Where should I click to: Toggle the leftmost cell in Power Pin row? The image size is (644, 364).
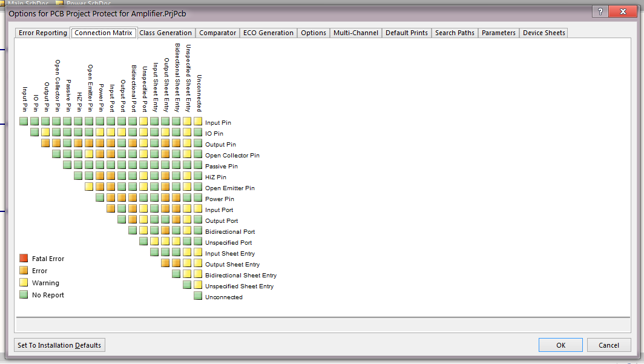point(100,198)
